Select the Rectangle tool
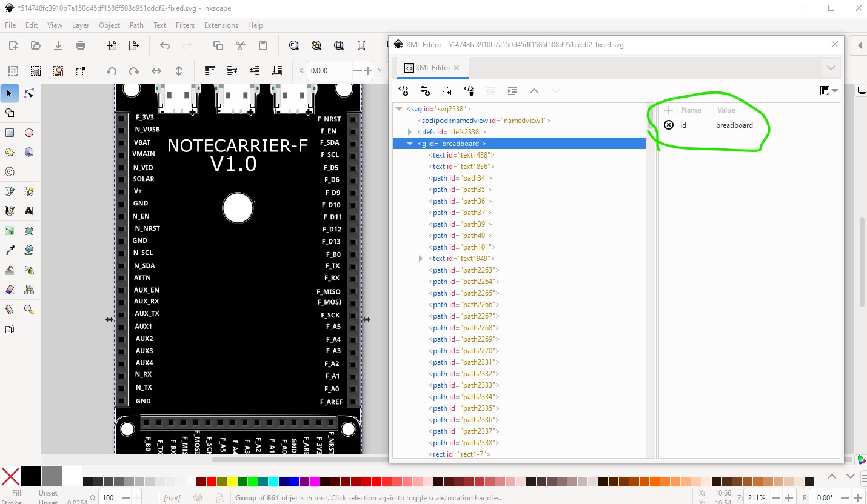 click(9, 133)
